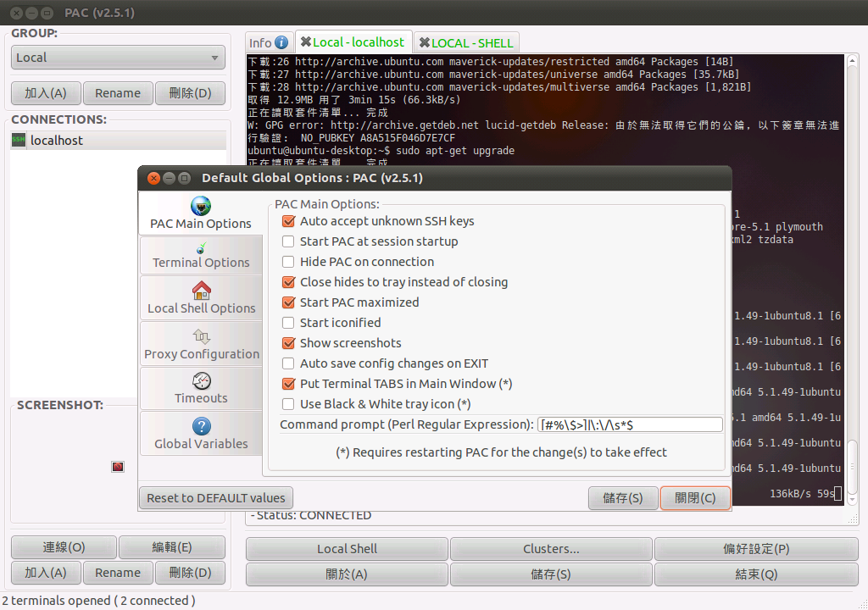Toggle Auto accept unknown SSH keys
The image size is (868, 610).
pyautogui.click(x=288, y=221)
